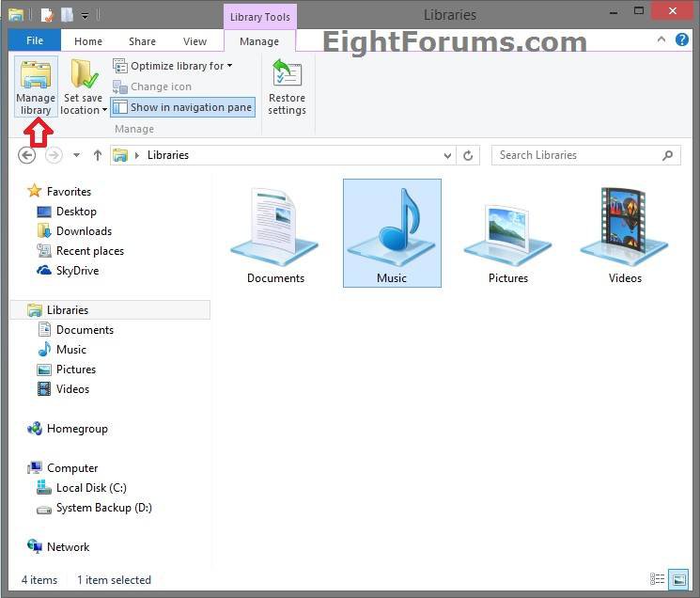Viewport: 700px width, 598px height.
Task: Select the Manage ribbon tab
Action: 259,41
